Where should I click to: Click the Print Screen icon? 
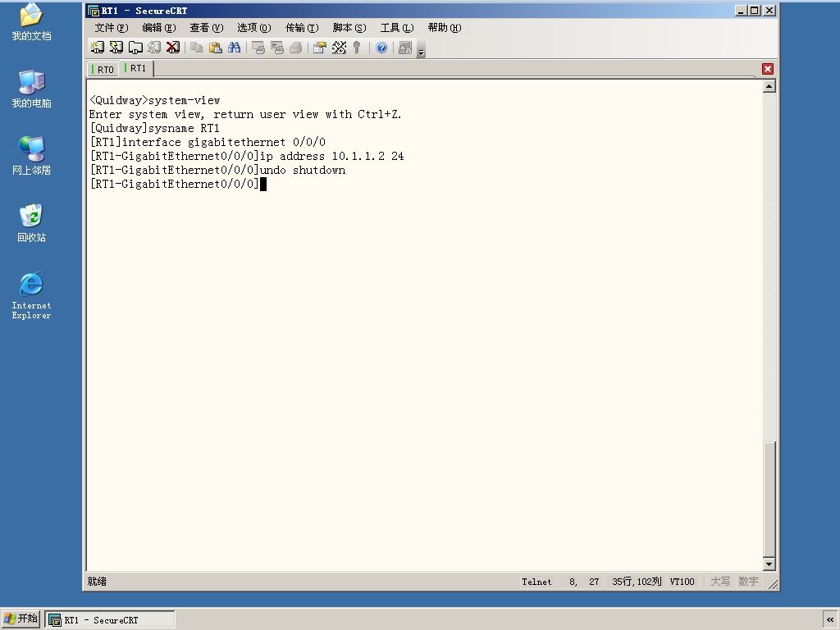tap(258, 48)
